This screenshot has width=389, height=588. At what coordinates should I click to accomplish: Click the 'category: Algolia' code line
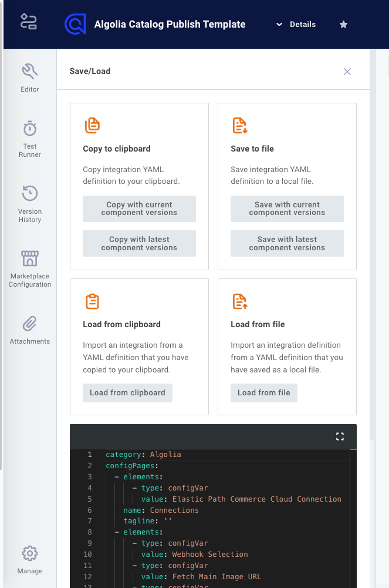pyautogui.click(x=143, y=455)
